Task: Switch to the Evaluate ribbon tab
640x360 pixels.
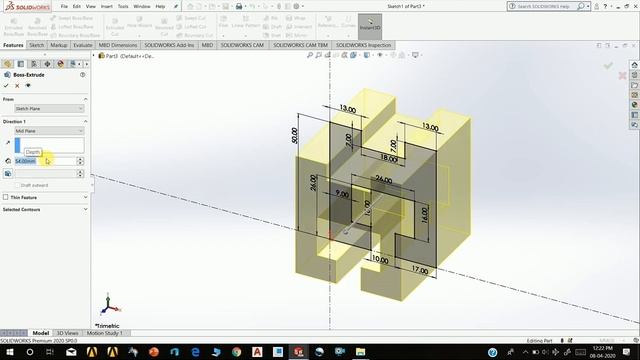Action: (x=83, y=45)
